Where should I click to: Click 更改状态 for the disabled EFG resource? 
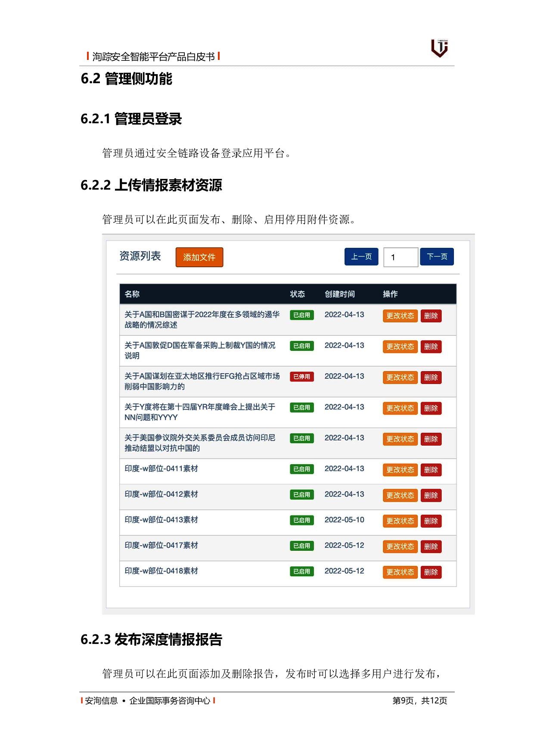click(x=400, y=378)
